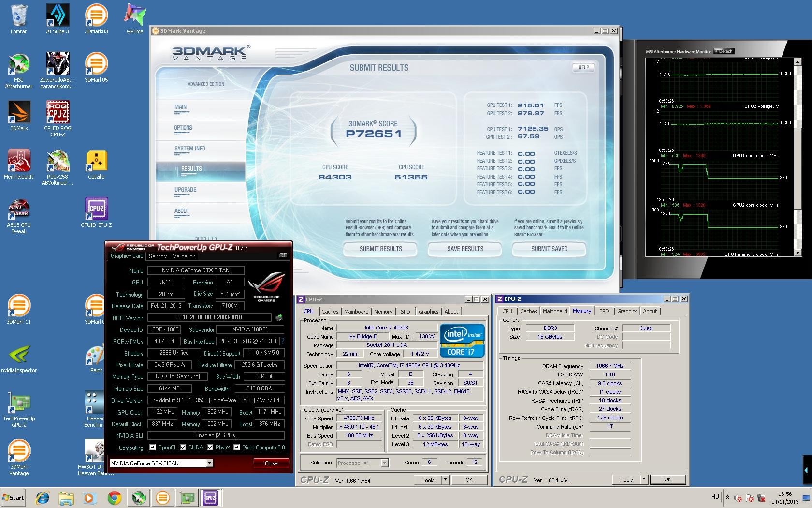Select the 3DMark05 desktop shortcut
The width and height of the screenshot is (812, 508).
(96, 68)
